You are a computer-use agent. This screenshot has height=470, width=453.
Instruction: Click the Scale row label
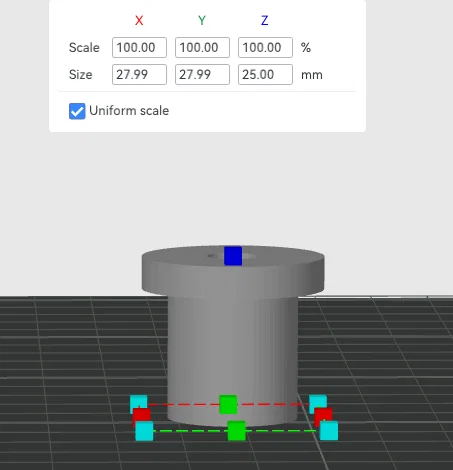tap(84, 48)
